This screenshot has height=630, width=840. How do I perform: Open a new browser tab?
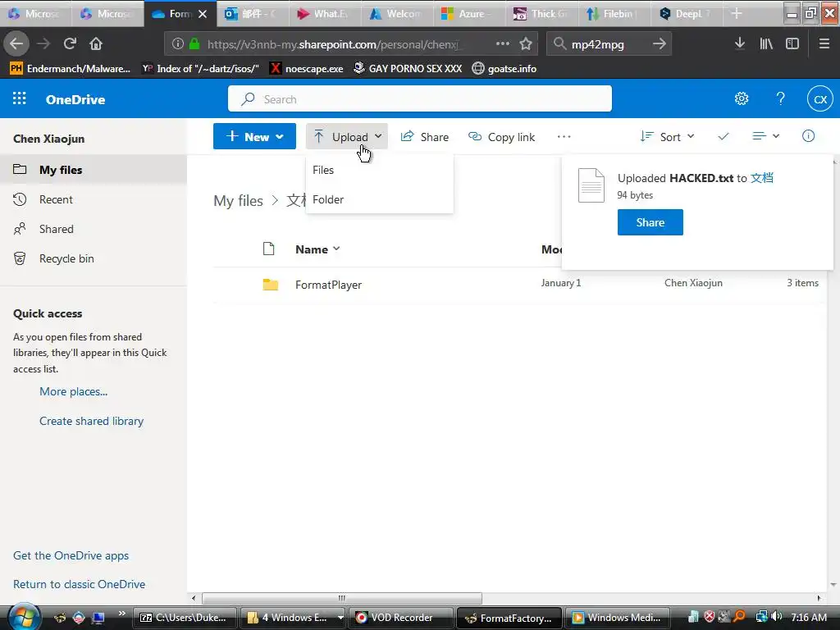pyautogui.click(x=737, y=14)
